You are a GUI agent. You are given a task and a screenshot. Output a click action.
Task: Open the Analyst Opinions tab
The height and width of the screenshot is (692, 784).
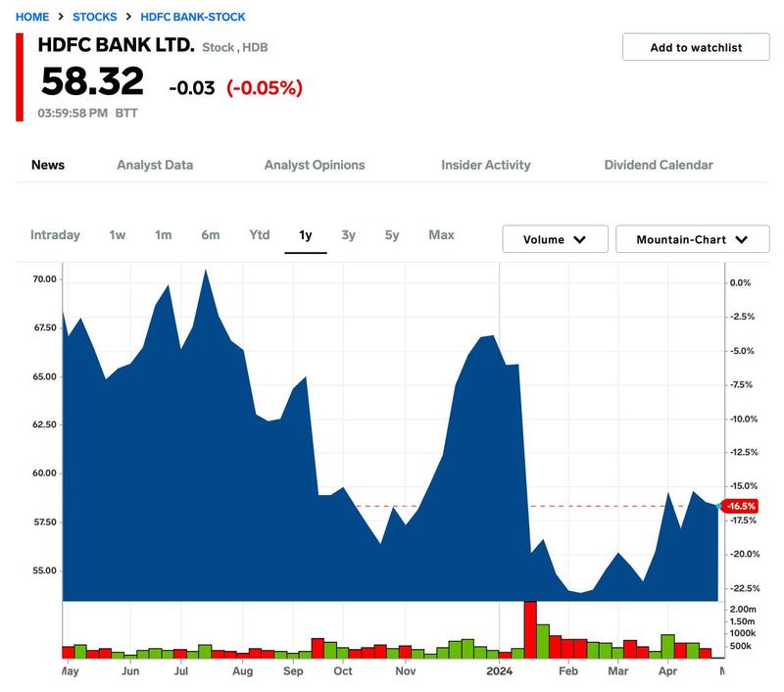[315, 165]
